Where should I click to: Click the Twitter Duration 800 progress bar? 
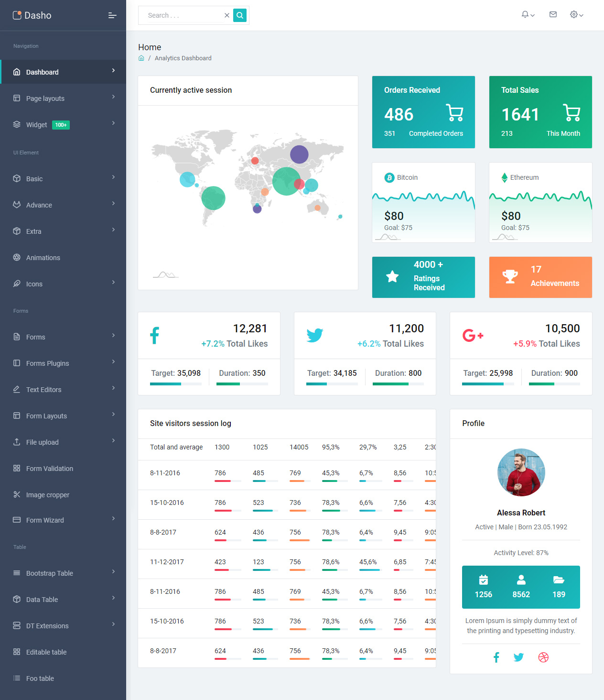pos(398,384)
